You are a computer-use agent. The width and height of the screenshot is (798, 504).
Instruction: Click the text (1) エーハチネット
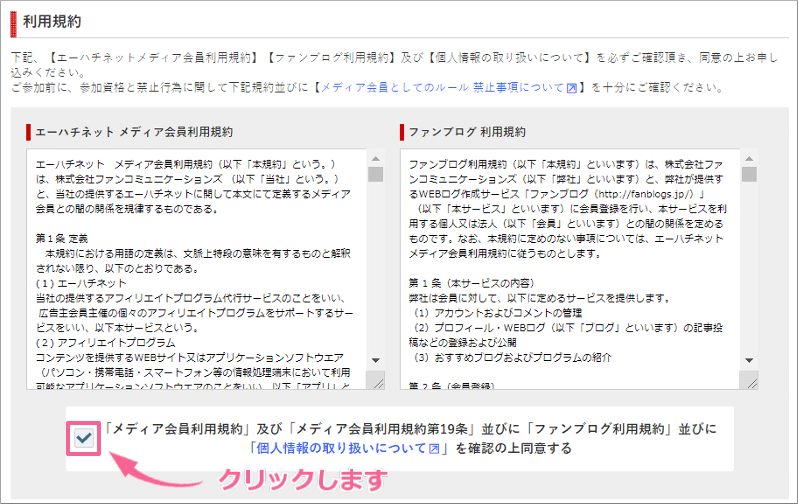point(81,283)
